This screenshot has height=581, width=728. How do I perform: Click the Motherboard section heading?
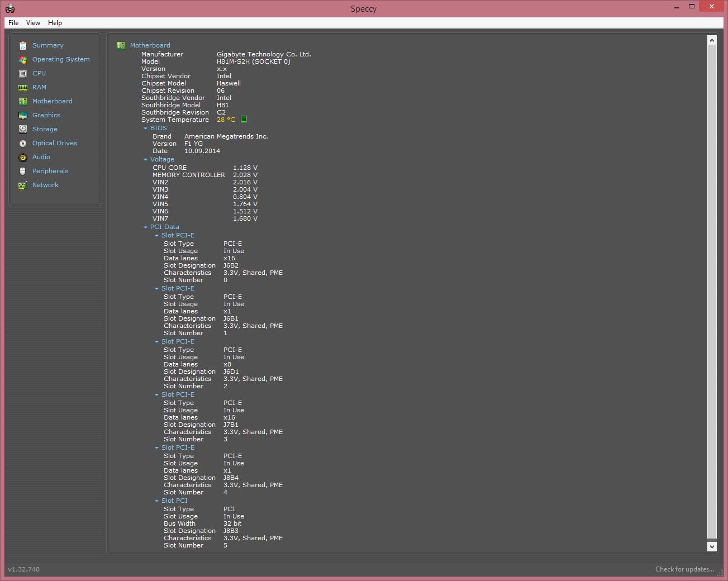click(150, 45)
